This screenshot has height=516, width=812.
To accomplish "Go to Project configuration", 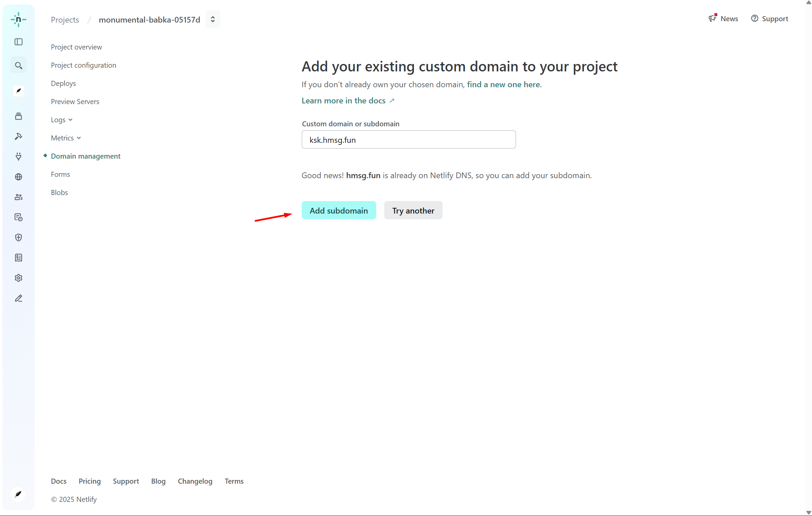I will click(83, 65).
